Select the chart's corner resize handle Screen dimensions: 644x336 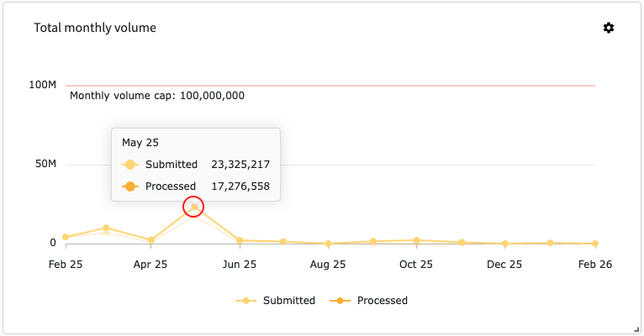pos(637,329)
